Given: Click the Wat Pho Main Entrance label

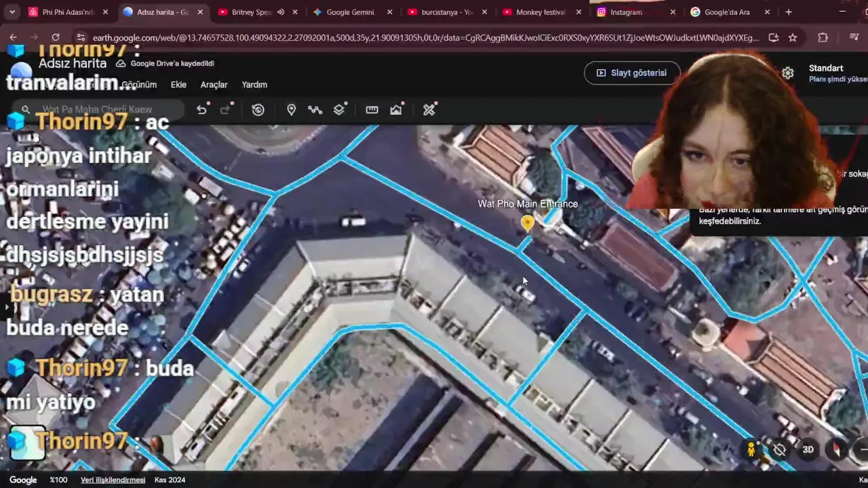Looking at the screenshot, I should click(528, 203).
